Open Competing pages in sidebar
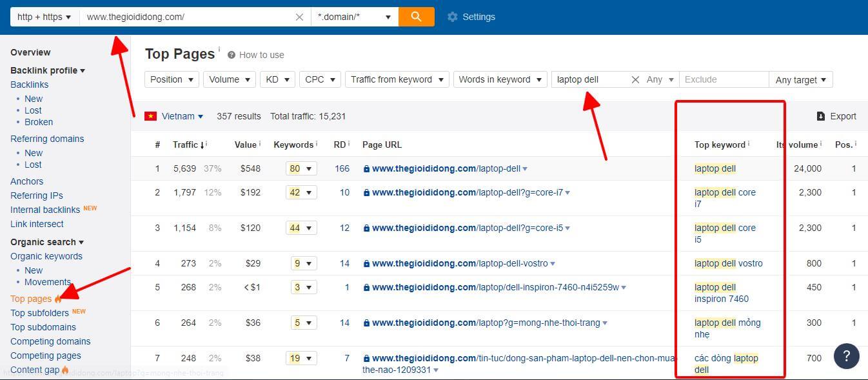The width and height of the screenshot is (868, 380). 46,355
